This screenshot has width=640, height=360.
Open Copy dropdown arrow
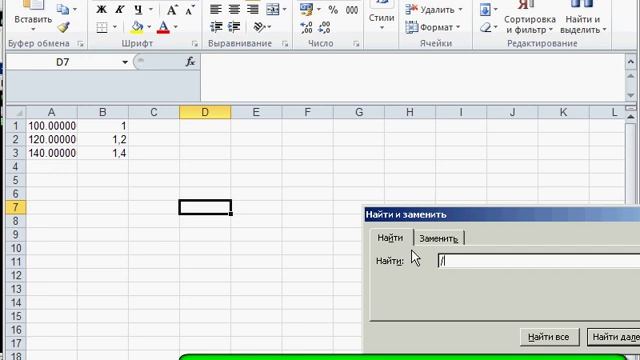[x=74, y=9]
